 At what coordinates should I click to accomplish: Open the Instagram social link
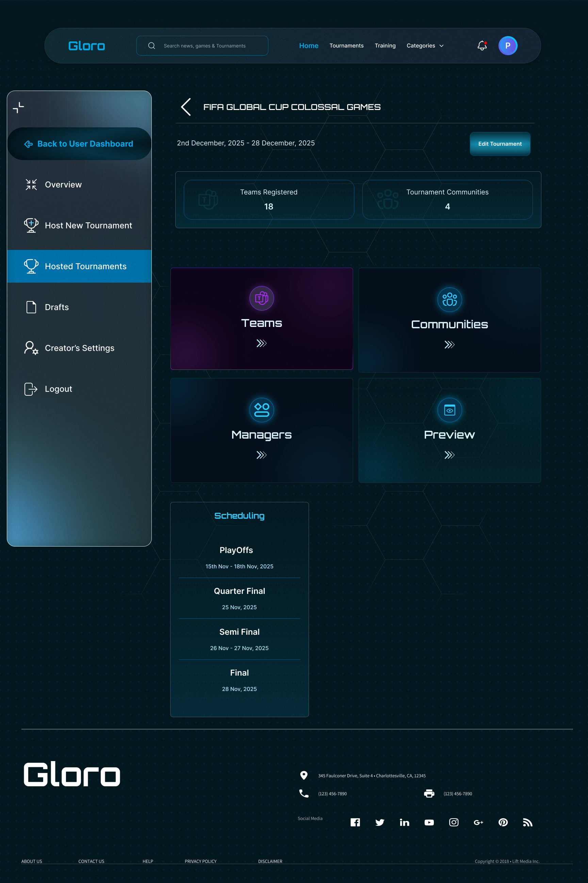click(454, 822)
